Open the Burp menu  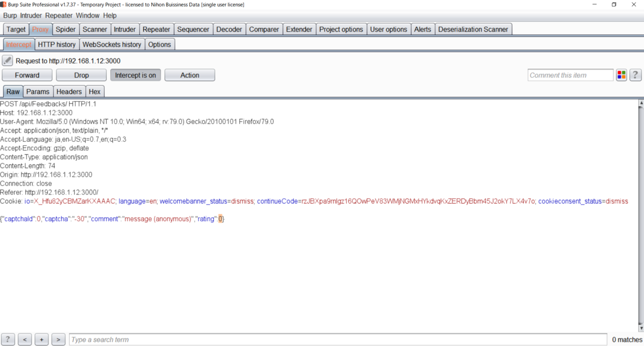[10, 16]
